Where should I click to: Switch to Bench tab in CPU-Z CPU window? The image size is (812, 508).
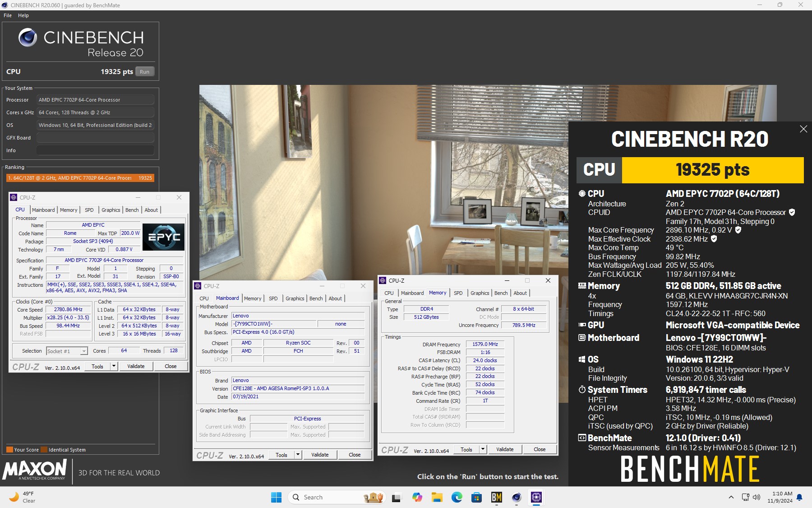tap(132, 210)
